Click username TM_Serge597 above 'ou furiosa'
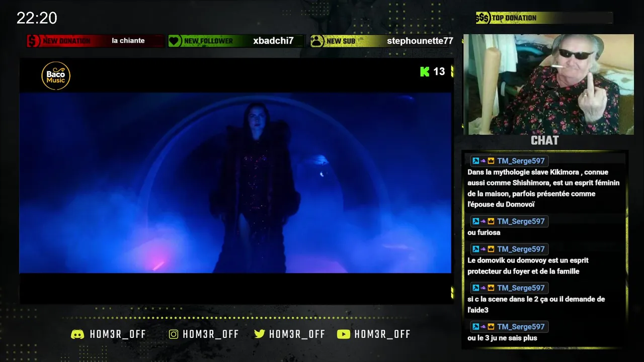Image resolution: width=644 pixels, height=362 pixels. coord(521,221)
